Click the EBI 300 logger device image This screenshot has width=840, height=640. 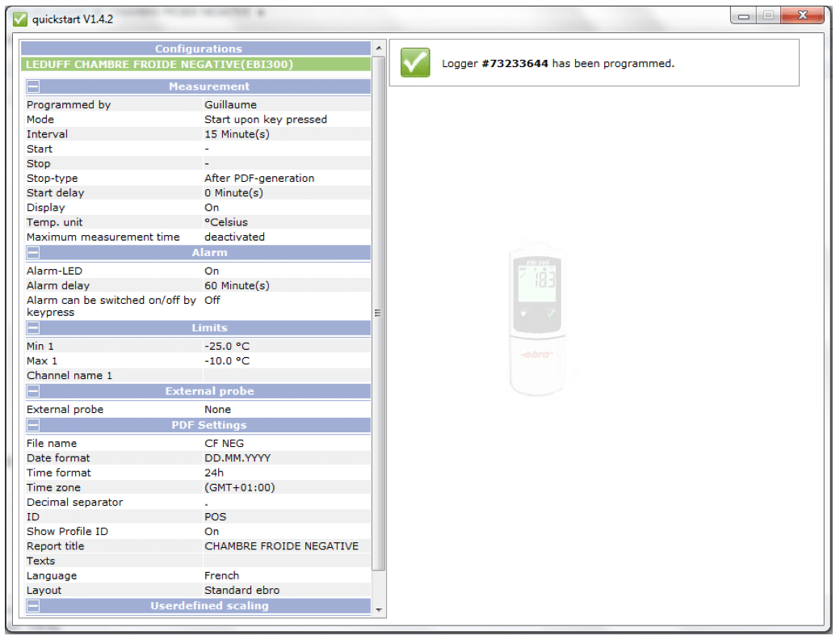[x=538, y=323]
